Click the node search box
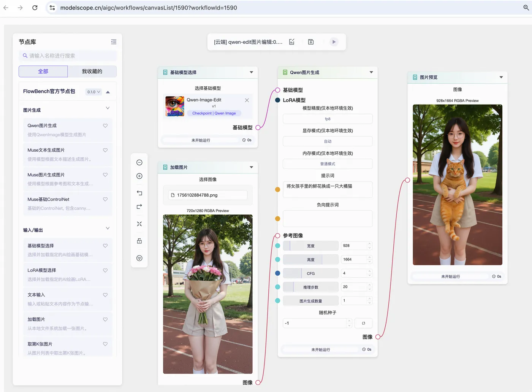The height and width of the screenshot is (392, 532). (68, 56)
